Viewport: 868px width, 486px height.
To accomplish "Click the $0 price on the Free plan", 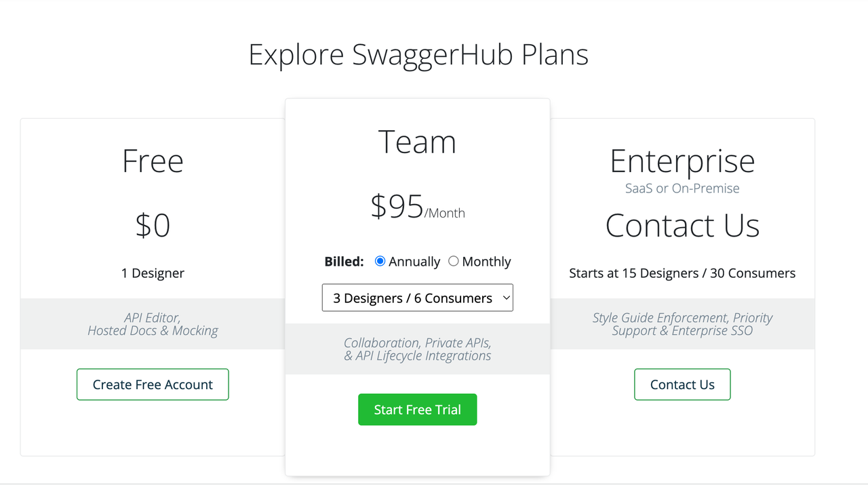I will click(153, 226).
